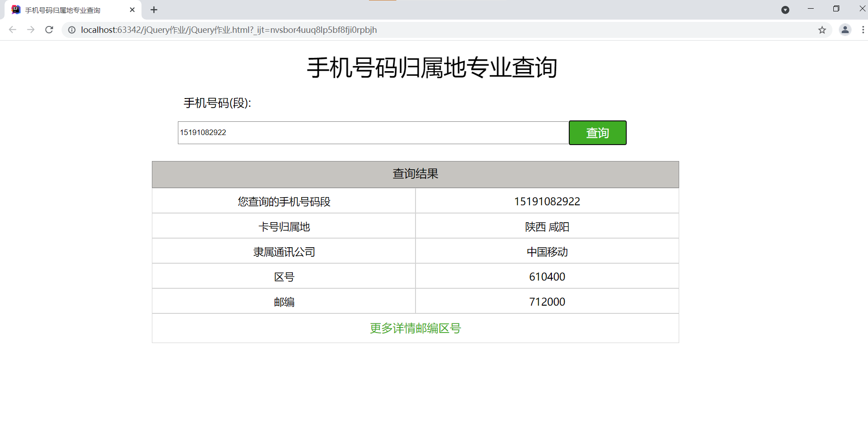Click the green 查询 button
Image resolution: width=868 pixels, height=432 pixels.
pos(598,133)
